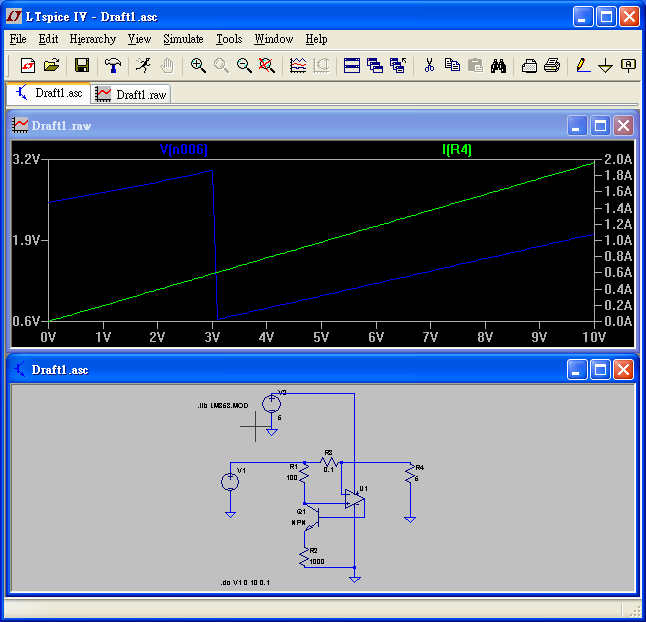The height and width of the screenshot is (622, 646).
Task: Open the Control Panel hammer icon
Action: pos(113,65)
